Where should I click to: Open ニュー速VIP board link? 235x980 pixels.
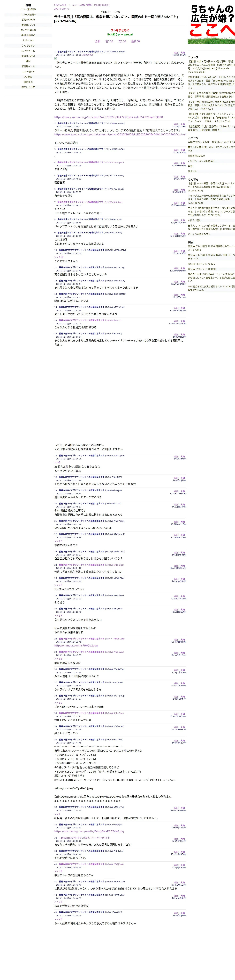(x=28, y=72)
